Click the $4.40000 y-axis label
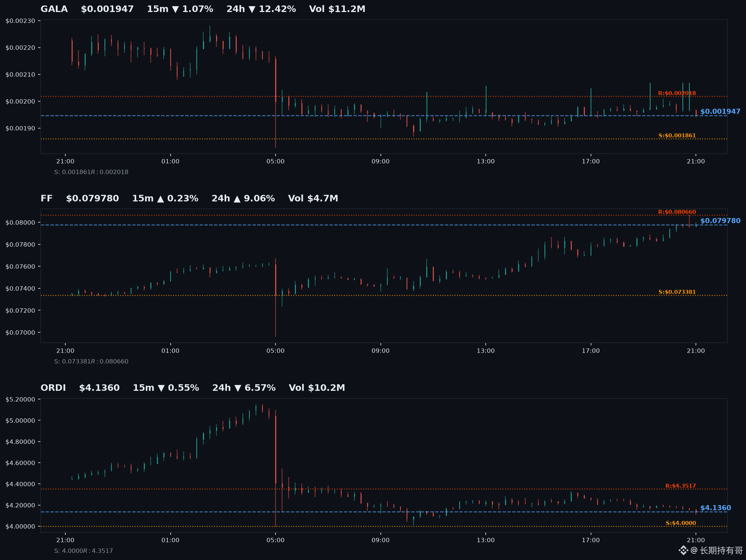The height and width of the screenshot is (560, 746). click(x=20, y=484)
